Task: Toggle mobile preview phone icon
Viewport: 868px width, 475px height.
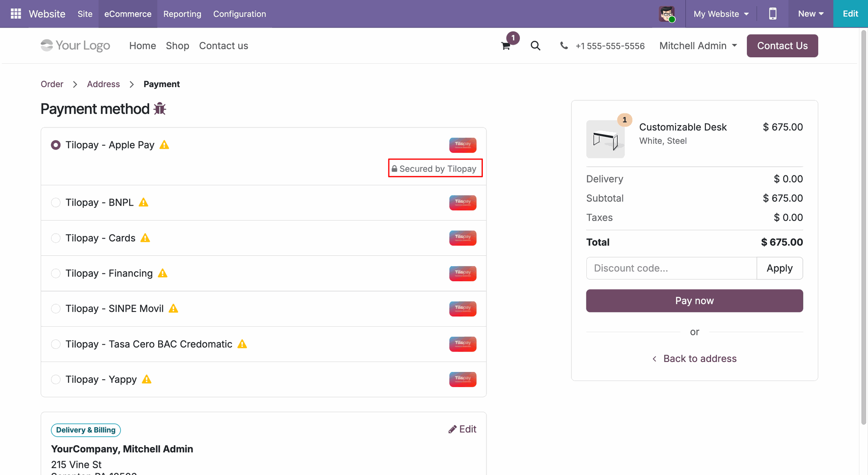Action: point(773,14)
